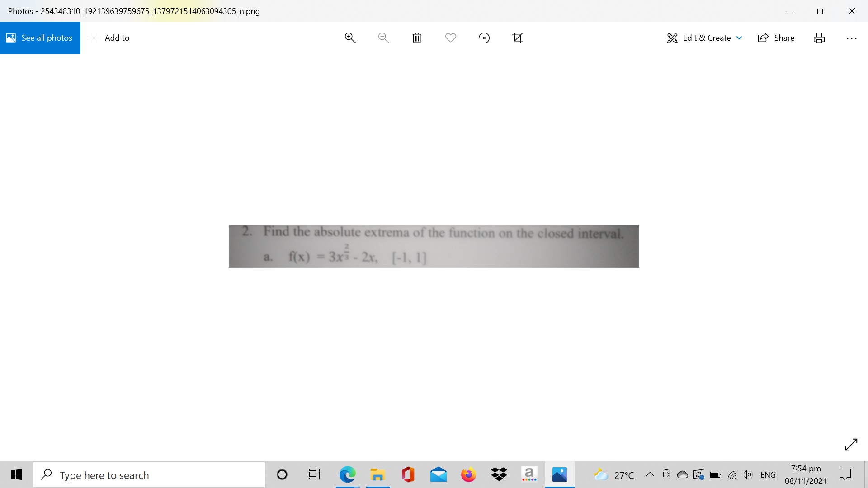Rotate the photo
The width and height of the screenshot is (868, 488).
click(x=484, y=38)
